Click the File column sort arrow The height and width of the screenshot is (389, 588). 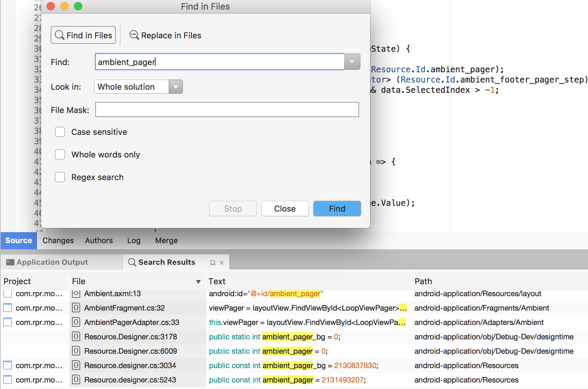coord(198,281)
